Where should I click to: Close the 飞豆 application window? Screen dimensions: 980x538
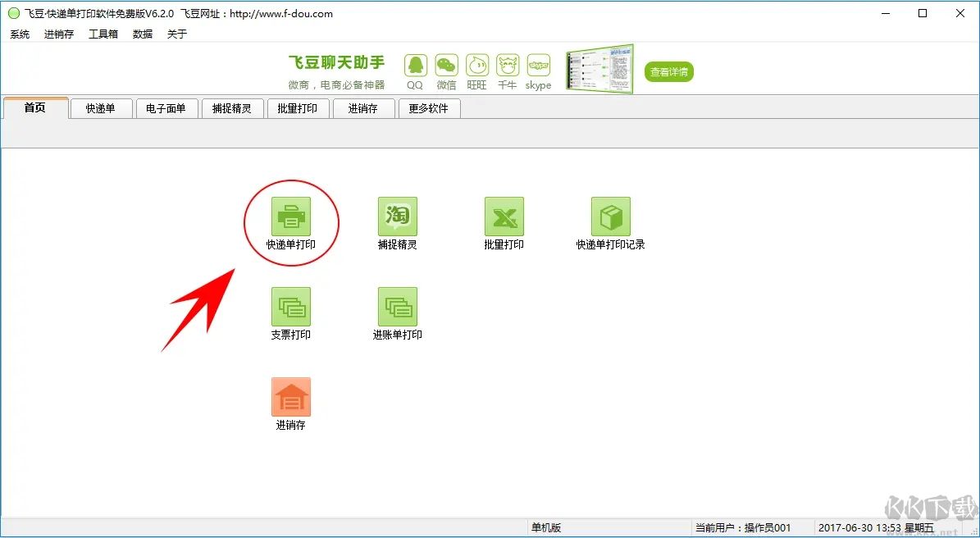coord(960,14)
